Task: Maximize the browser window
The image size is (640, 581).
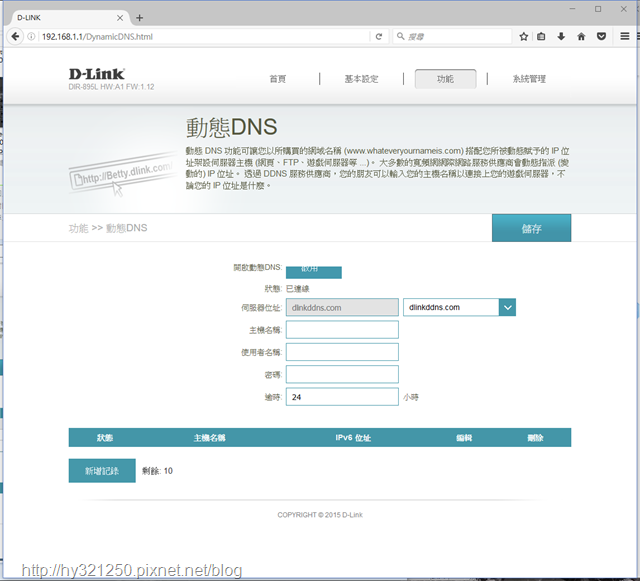Action: click(598, 9)
